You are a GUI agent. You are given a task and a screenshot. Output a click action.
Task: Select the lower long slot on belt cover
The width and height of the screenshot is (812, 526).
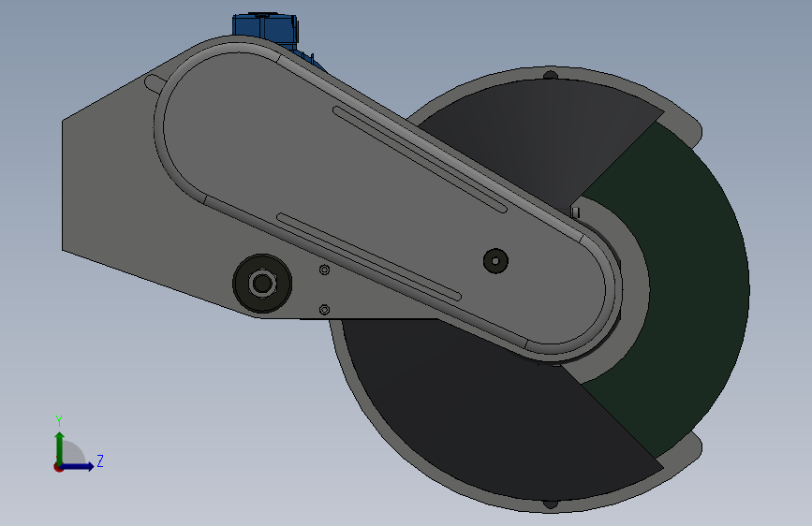click(369, 256)
